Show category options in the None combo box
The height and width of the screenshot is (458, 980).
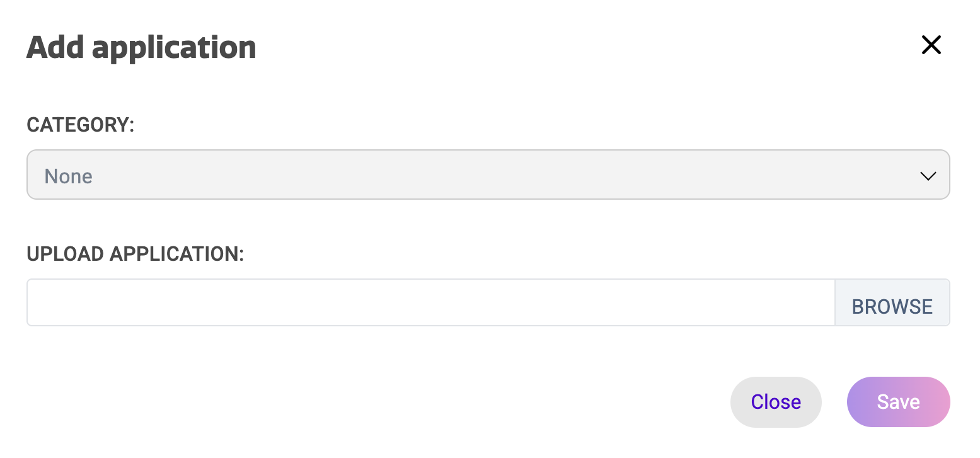[x=488, y=175]
